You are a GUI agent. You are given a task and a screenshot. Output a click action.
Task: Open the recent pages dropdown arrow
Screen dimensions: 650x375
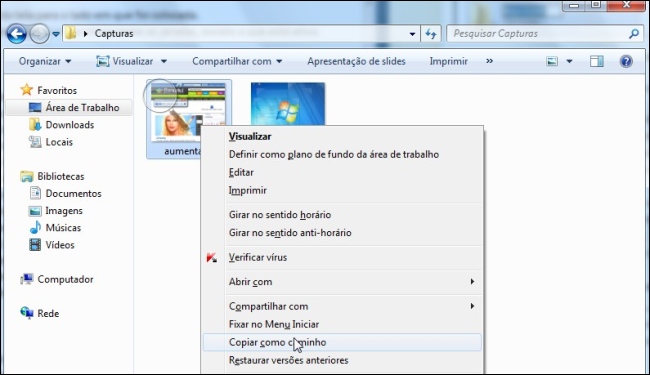(x=56, y=34)
